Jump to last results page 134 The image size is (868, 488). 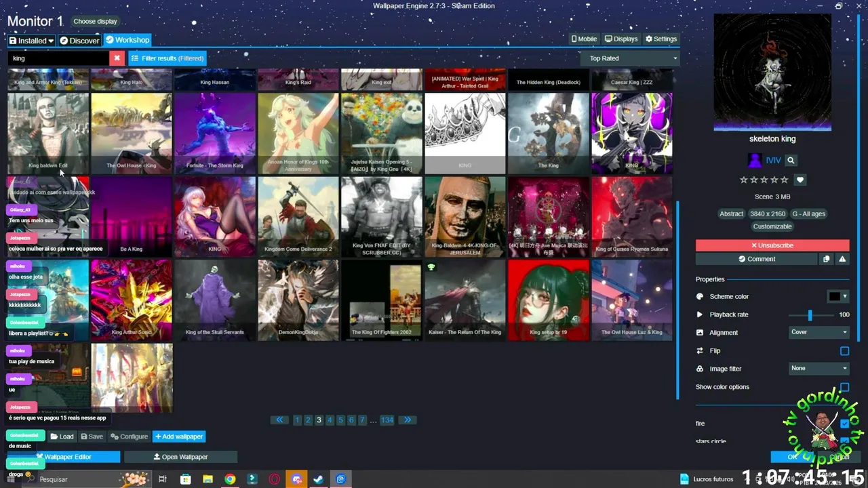[387, 420]
